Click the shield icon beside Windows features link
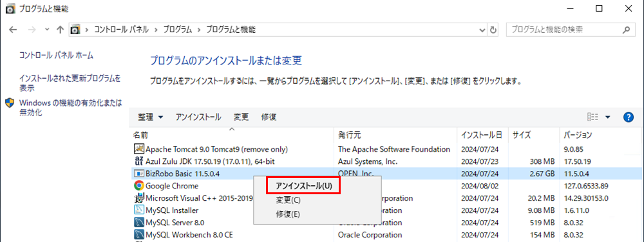Image resolution: width=644 pixels, height=242 pixels. 10,103
